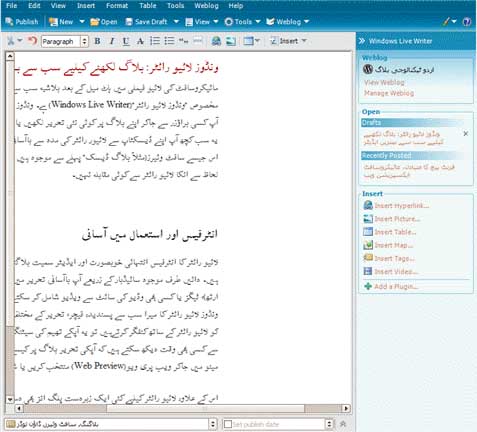
Task: Open the Table menu
Action: pos(148,6)
